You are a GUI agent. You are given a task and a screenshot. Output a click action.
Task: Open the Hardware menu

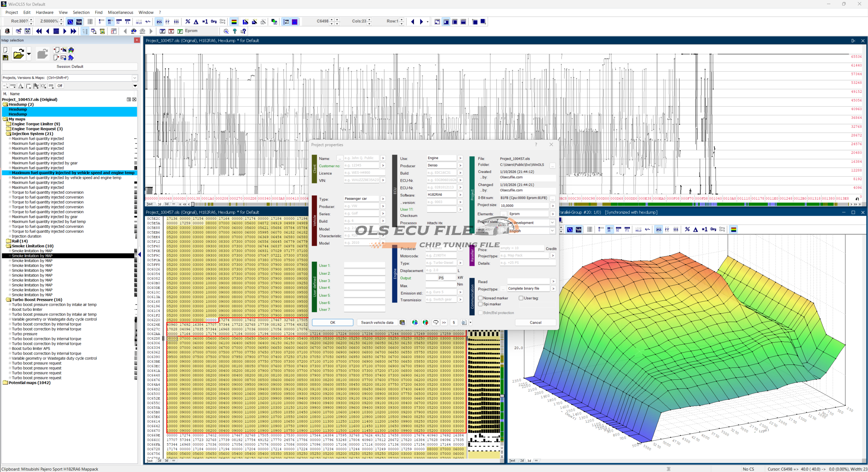[x=44, y=12]
